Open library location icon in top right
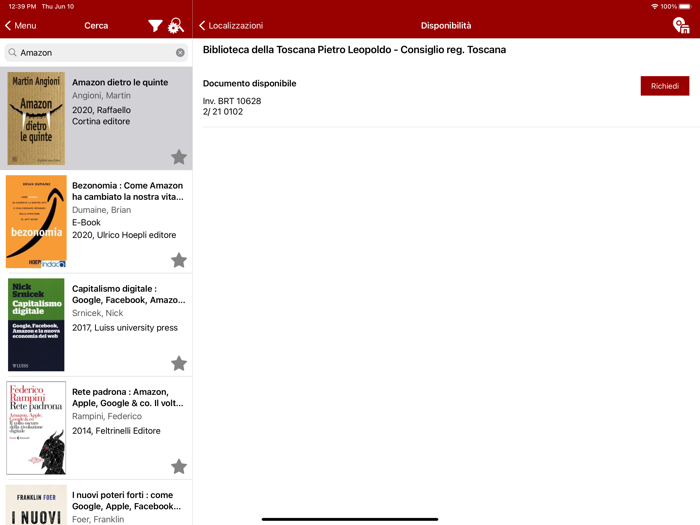The image size is (700, 525). click(x=681, y=26)
